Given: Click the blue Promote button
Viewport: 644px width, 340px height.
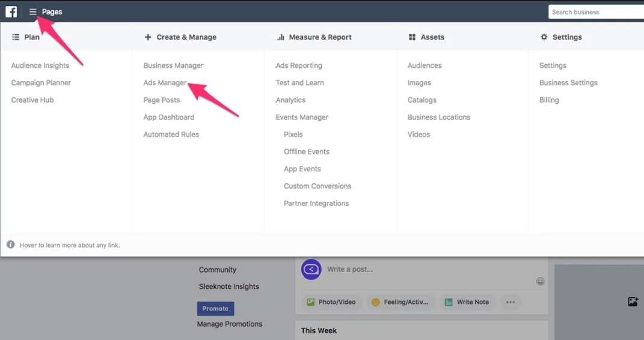Looking at the screenshot, I should coord(216,308).
